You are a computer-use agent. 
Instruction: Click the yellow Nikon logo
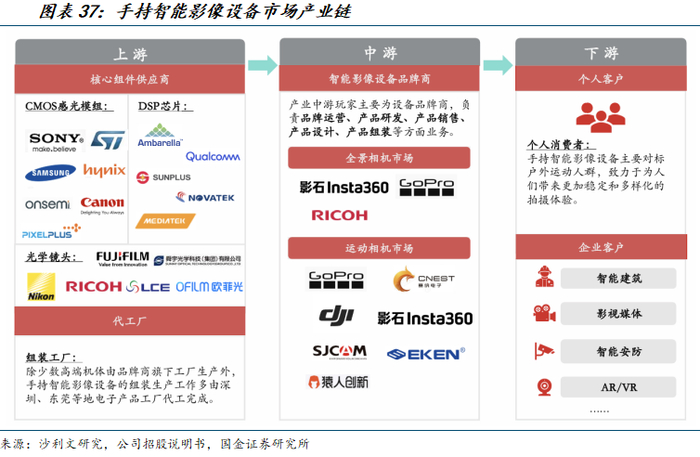point(41,287)
